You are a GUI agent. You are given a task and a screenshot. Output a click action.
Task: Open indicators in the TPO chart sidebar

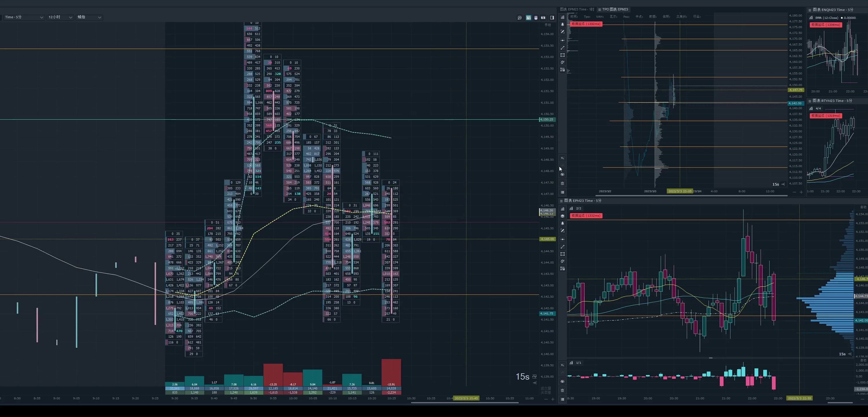tap(562, 17)
